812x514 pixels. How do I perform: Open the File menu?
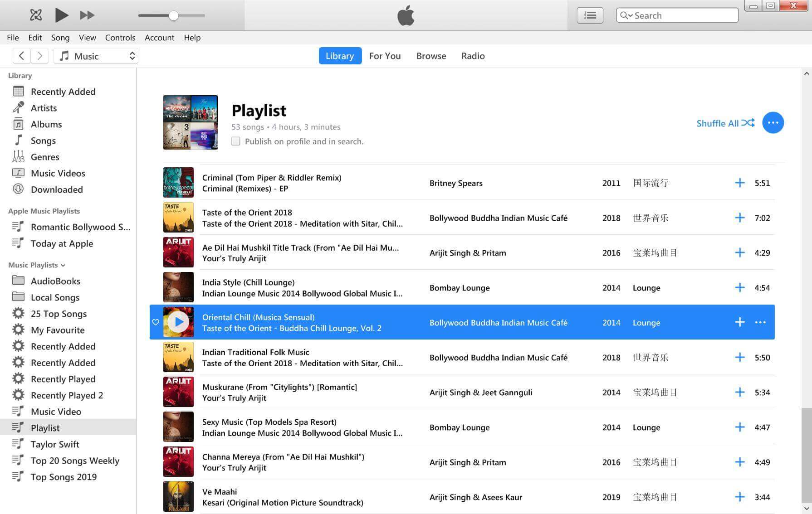(13, 38)
